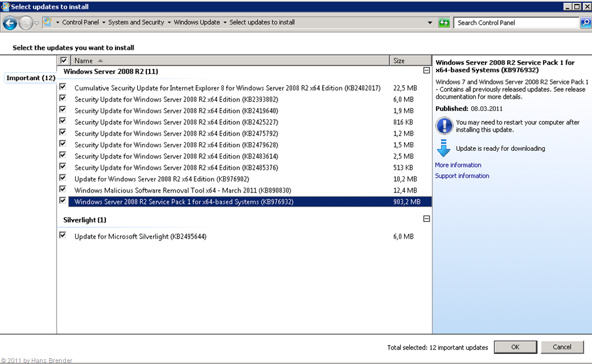Image resolution: width=592 pixels, height=364 pixels.
Task: Click Select updates to install breadcrumb
Action: click(x=262, y=23)
